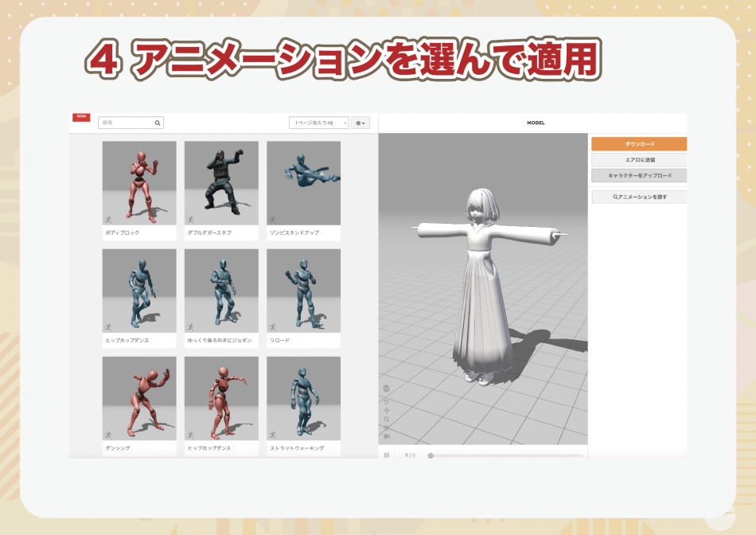The image size is (756, 535).
Task: Select the ゾンビスタンドアップ animation thumbnail
Action: pyautogui.click(x=304, y=183)
